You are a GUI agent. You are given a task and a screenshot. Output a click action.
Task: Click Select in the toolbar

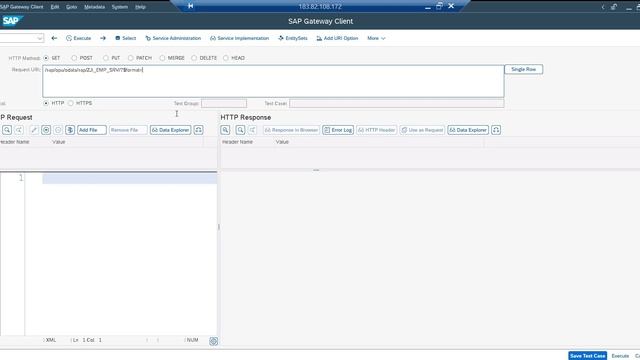click(x=125, y=38)
